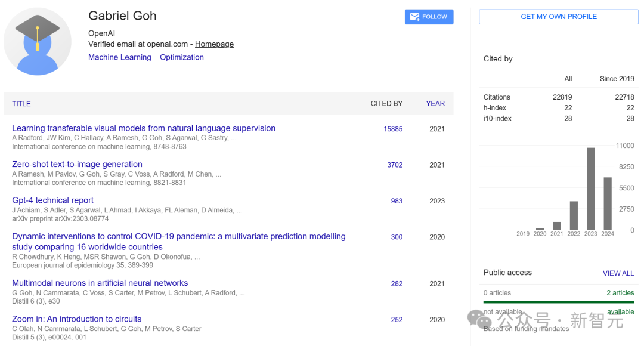This screenshot has height=346, width=644.
Task: Sort publications by Title column header
Action: pos(21,104)
